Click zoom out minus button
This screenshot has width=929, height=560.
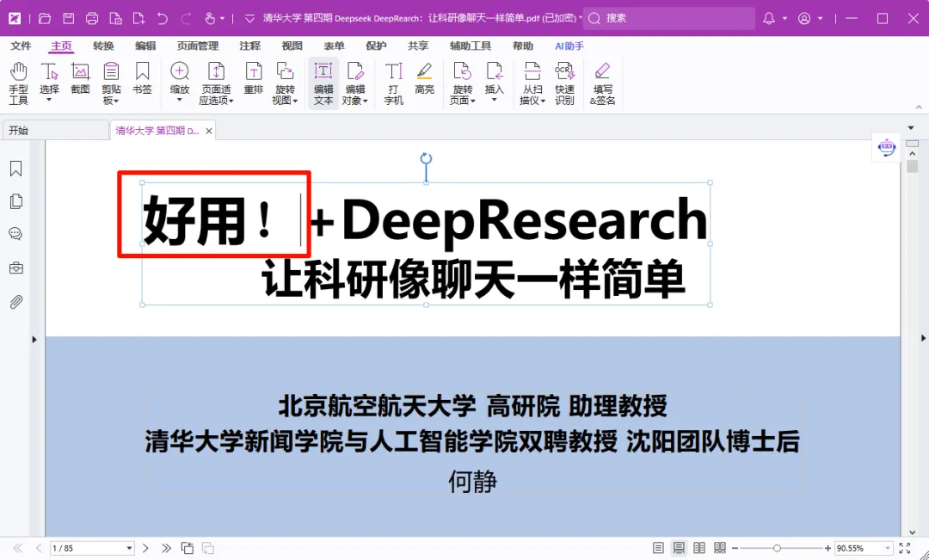coord(735,548)
